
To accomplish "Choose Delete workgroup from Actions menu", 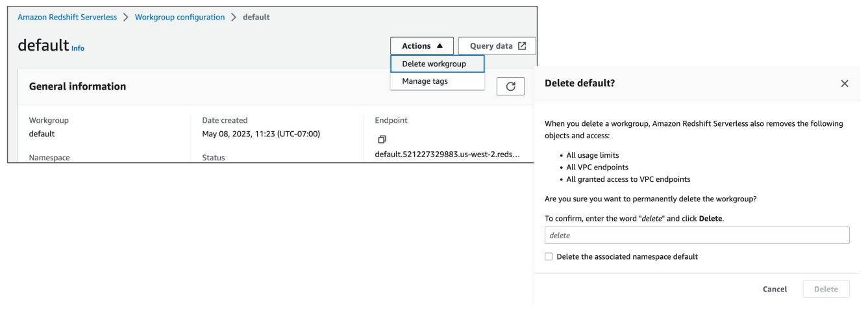I will tap(437, 64).
